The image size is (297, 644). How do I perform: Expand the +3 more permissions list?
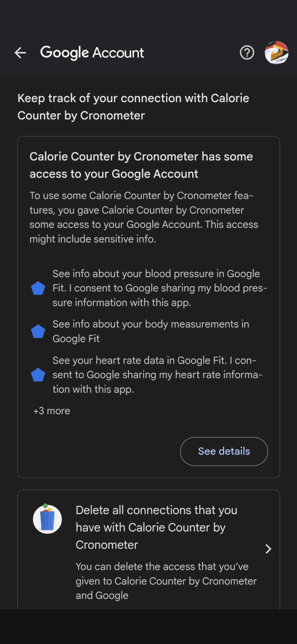pos(52,411)
